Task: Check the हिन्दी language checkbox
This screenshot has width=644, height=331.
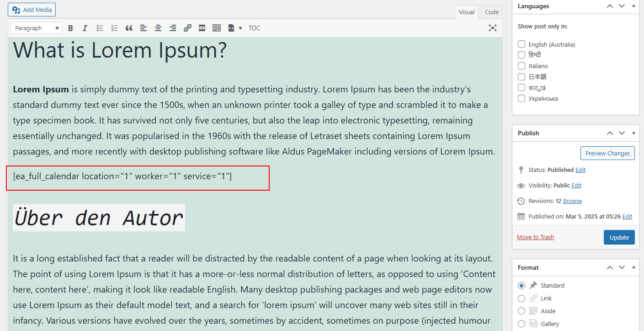Action: click(522, 55)
